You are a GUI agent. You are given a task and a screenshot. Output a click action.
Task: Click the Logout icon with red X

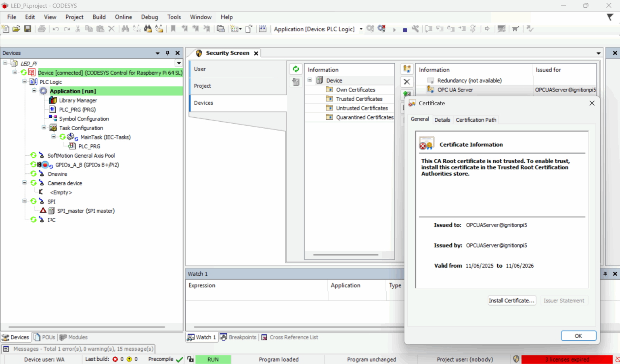click(x=381, y=29)
